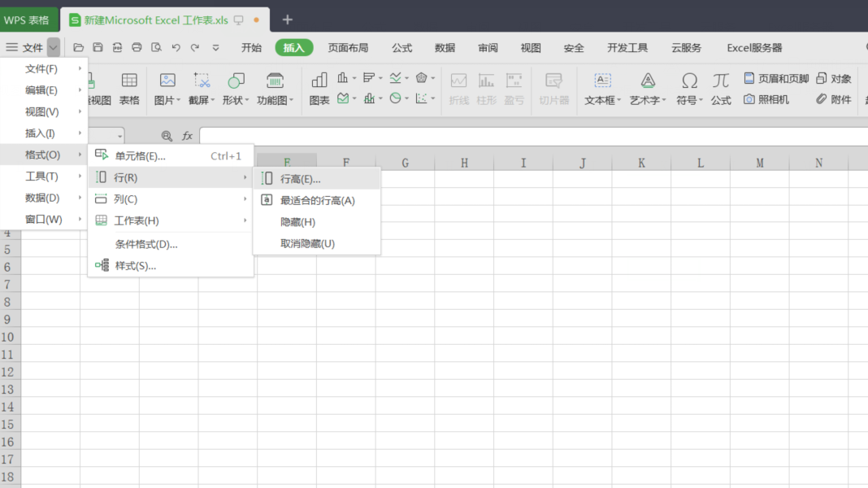Viewport: 868px width, 488px height.
Task: Expand the bar chart type dropdown
Action: pyautogui.click(x=380, y=78)
